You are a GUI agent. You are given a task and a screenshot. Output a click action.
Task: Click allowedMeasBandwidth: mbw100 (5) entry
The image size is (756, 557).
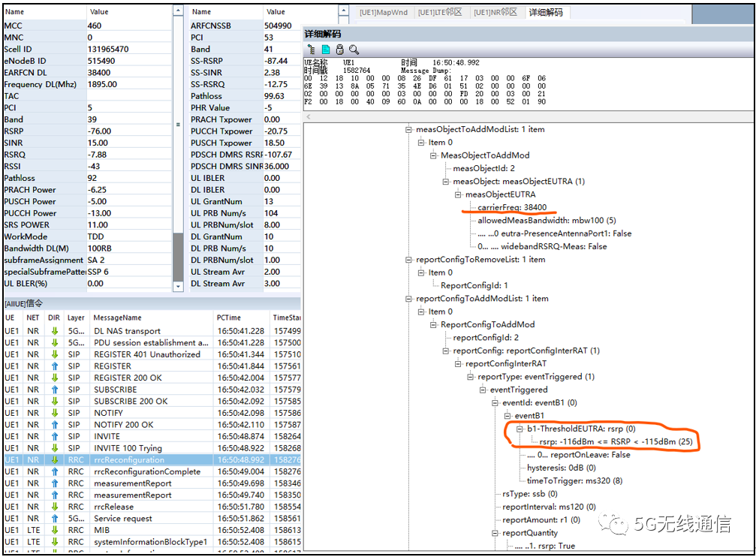pyautogui.click(x=547, y=221)
